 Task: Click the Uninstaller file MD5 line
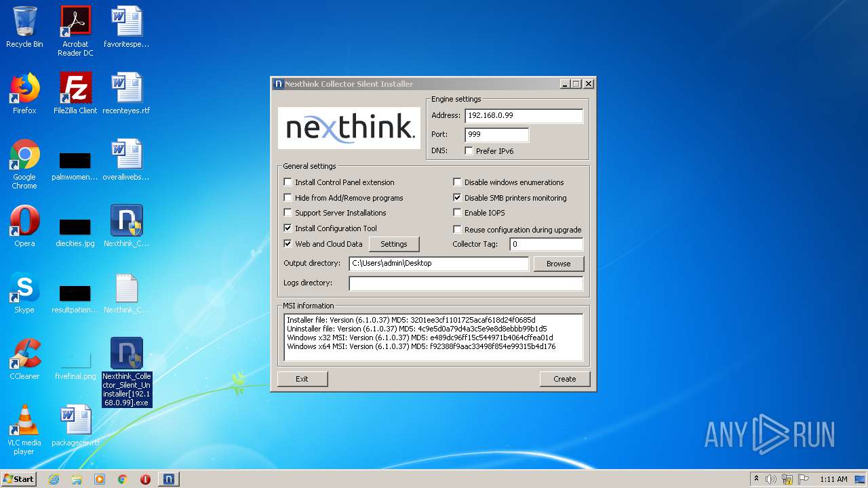(416, 329)
